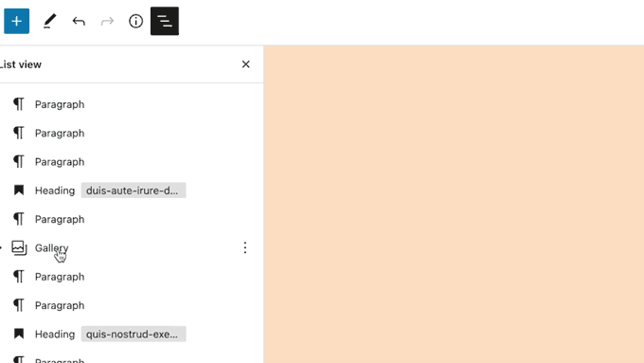Click the Gallery block icon
The width and height of the screenshot is (644, 363).
[19, 248]
